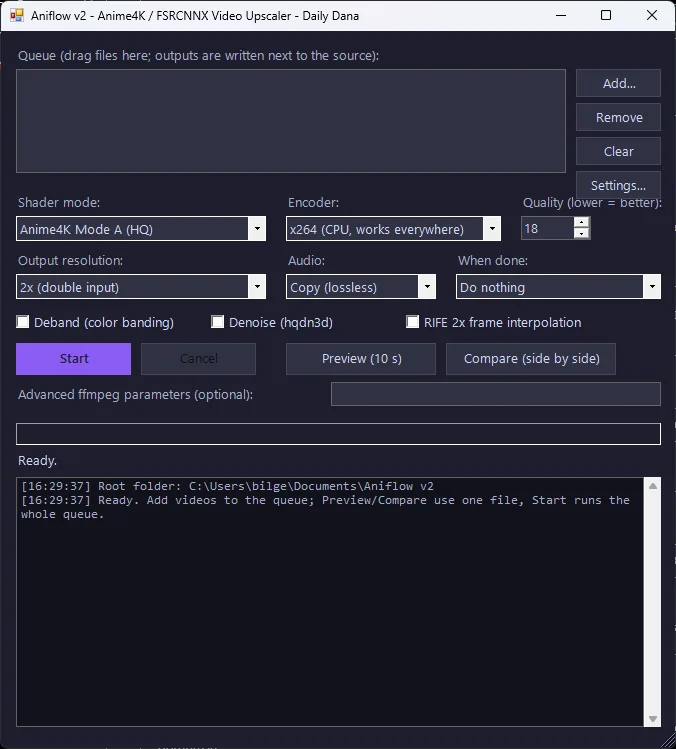Screen dimensions: 676x749
Task: Click the Cancel button
Action: (x=198, y=359)
